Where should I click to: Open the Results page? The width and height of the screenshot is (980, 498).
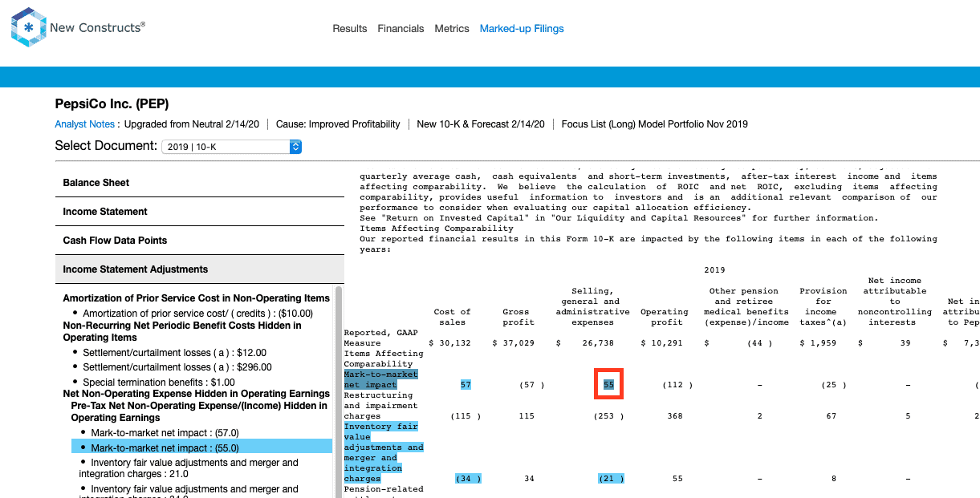coord(350,29)
